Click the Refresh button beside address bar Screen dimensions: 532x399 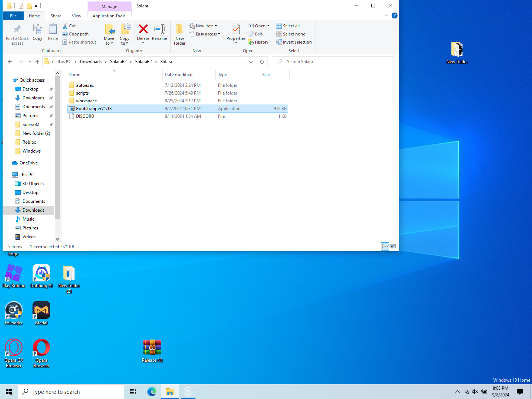(262, 62)
